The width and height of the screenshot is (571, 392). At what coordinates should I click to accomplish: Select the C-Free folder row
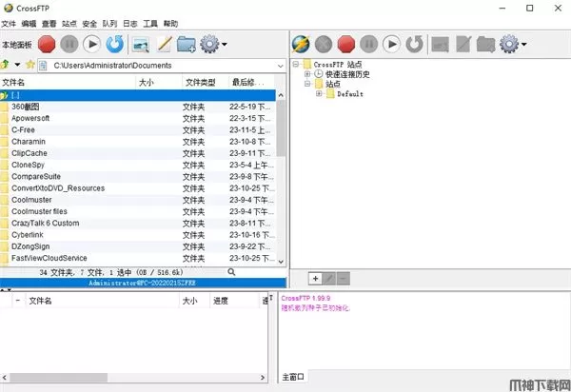point(138,130)
